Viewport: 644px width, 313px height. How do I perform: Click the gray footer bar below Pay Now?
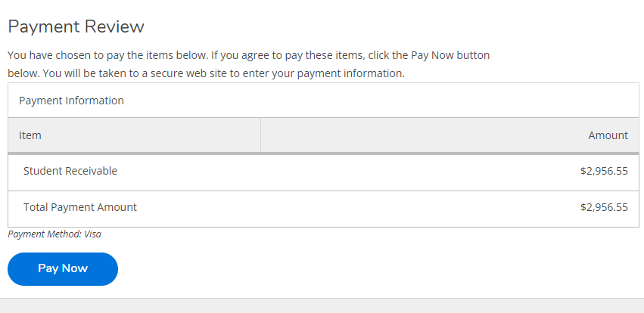click(322, 305)
